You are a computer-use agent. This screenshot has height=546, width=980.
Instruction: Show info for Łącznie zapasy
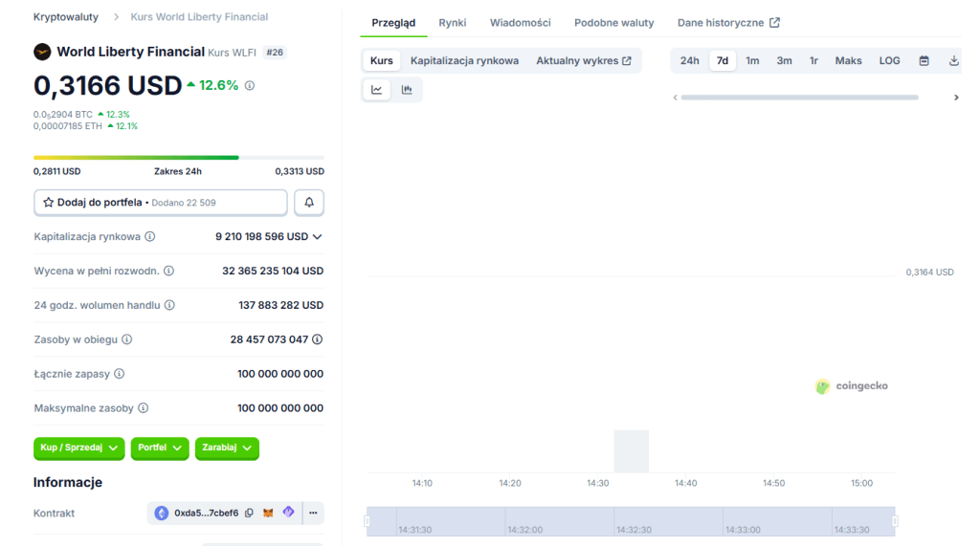point(120,374)
